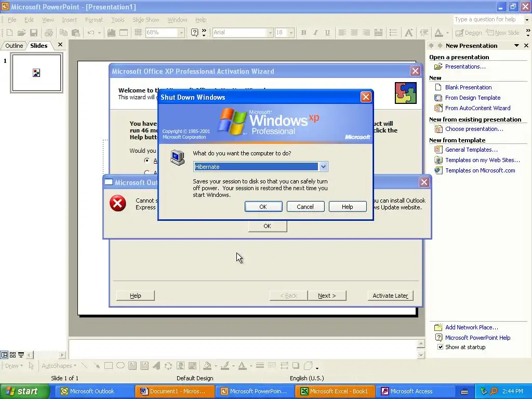The image size is (532, 399).
Task: Open the New Presentation task pane menu arrow
Action: [516, 46]
